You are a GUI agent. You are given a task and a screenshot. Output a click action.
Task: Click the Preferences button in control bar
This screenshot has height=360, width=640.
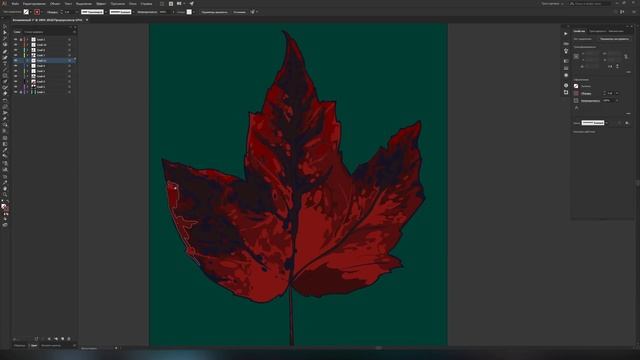point(239,12)
